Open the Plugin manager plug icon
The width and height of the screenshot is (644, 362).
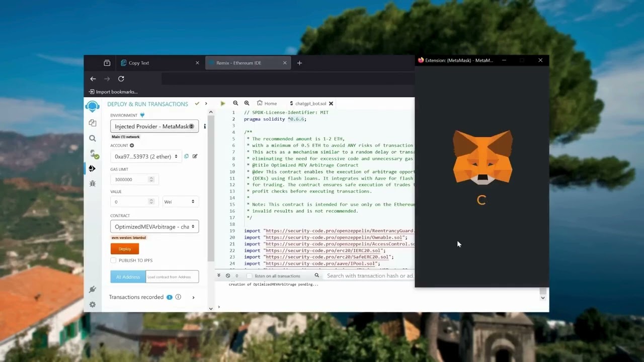click(x=92, y=289)
